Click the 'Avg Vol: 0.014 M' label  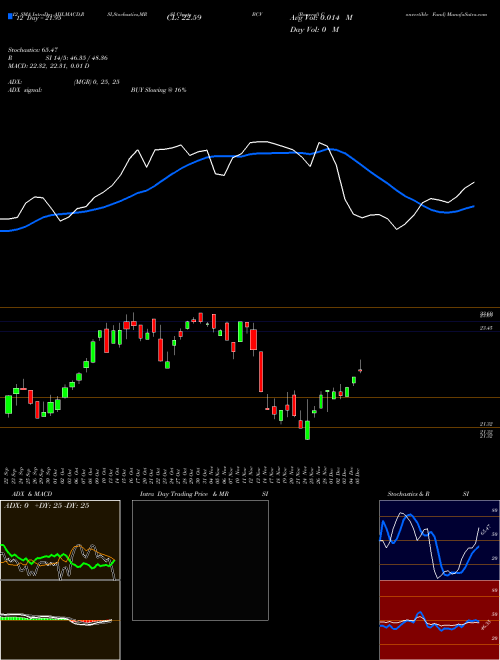tap(321, 18)
